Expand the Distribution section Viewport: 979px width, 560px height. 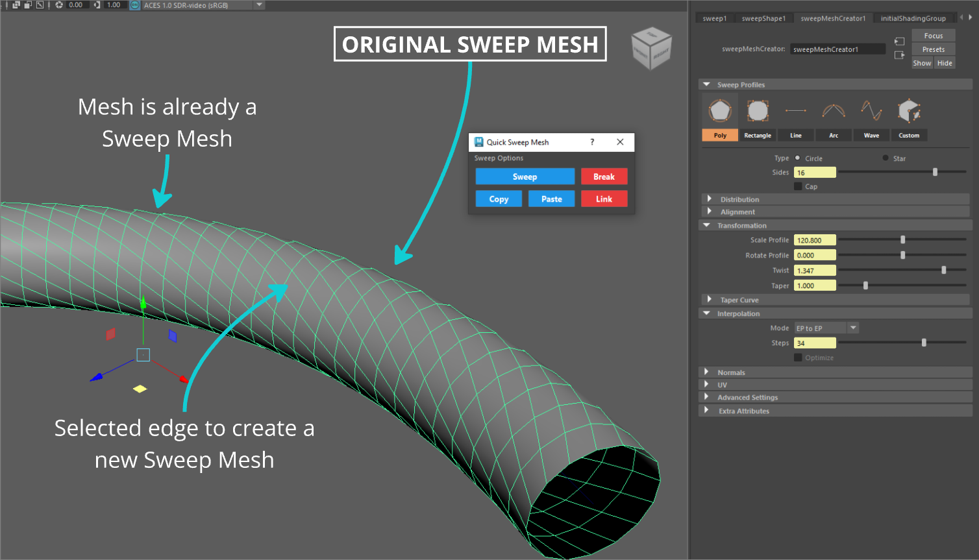click(x=710, y=199)
